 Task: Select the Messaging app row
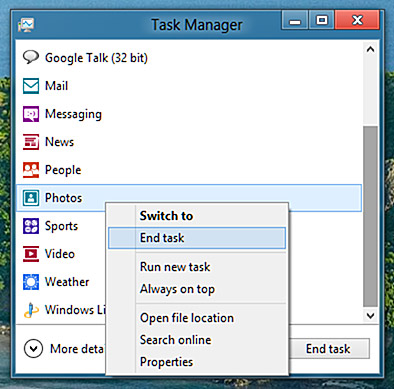pos(189,114)
